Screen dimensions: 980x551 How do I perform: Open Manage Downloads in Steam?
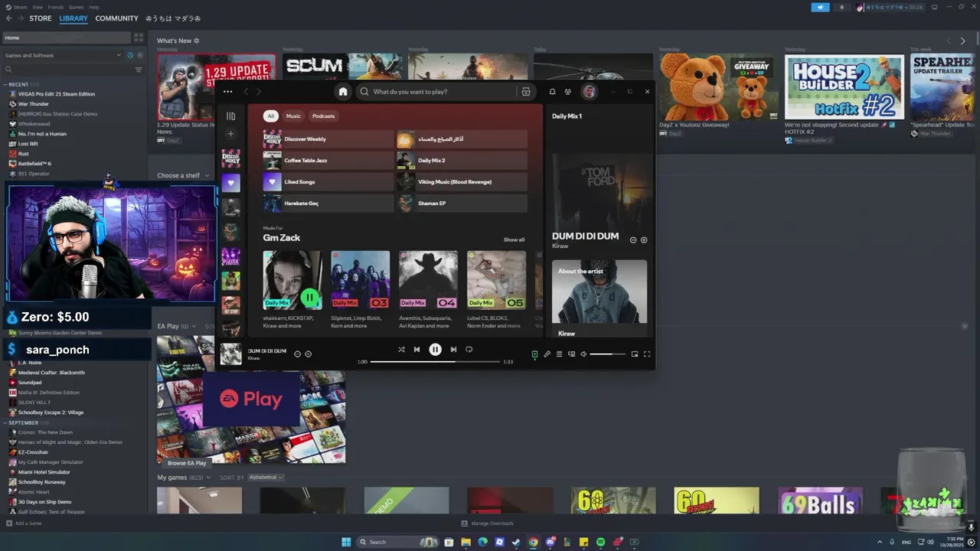click(x=487, y=523)
